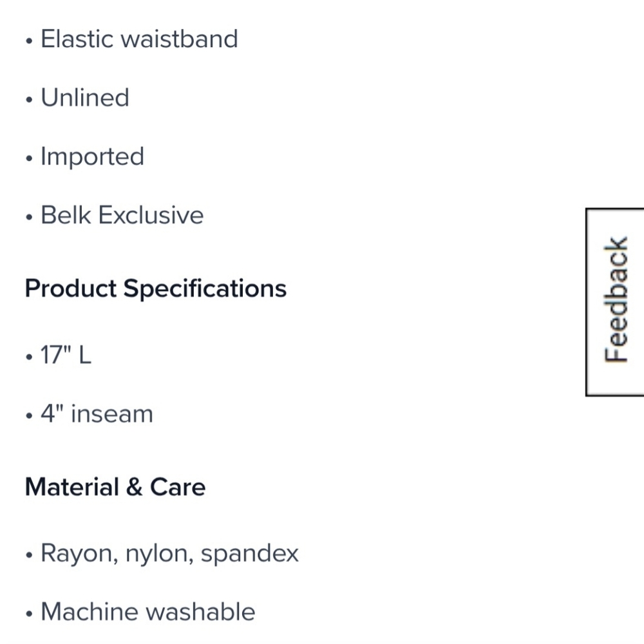The width and height of the screenshot is (644, 644).
Task: Open the Feedback side tab
Action: [615, 302]
